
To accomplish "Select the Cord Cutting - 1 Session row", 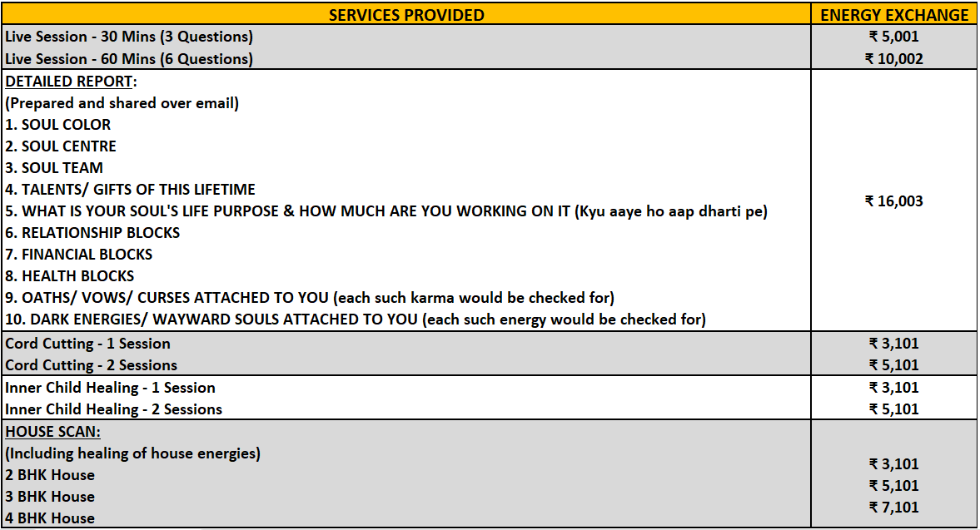I will [x=87, y=344].
